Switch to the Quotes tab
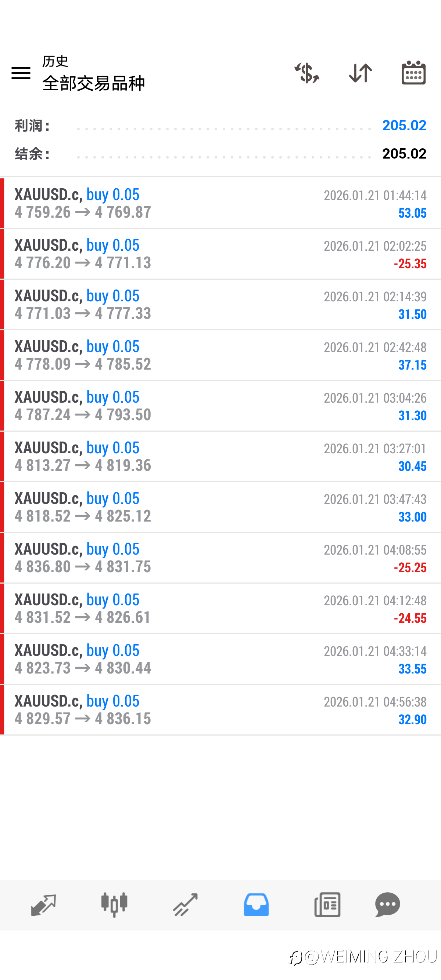The height and width of the screenshot is (980, 441). pyautogui.click(x=43, y=904)
